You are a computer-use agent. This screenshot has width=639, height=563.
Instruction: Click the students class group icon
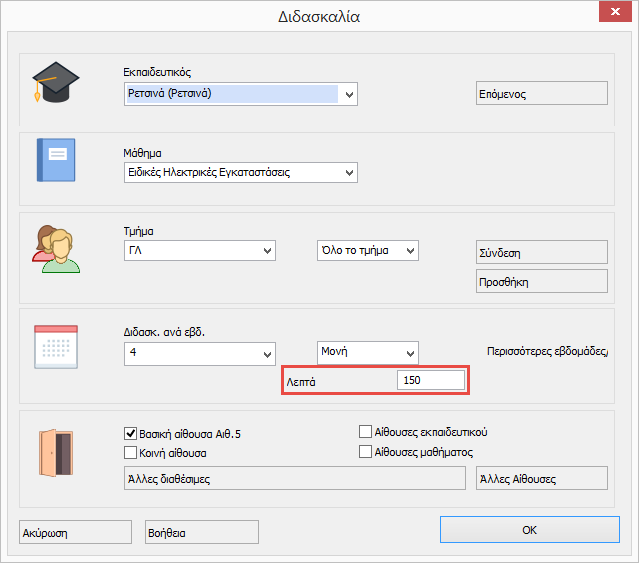pyautogui.click(x=55, y=248)
